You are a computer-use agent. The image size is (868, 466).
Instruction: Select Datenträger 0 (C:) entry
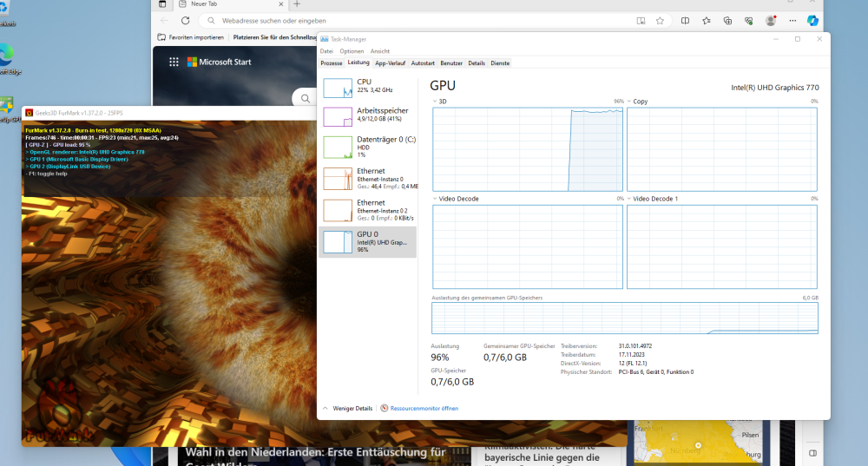click(368, 147)
